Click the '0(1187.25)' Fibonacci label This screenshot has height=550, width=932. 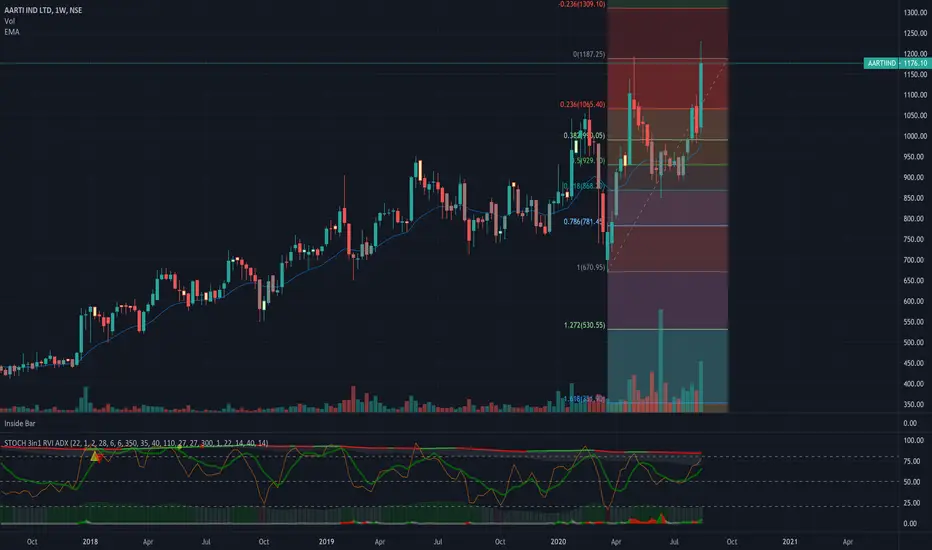tap(589, 54)
